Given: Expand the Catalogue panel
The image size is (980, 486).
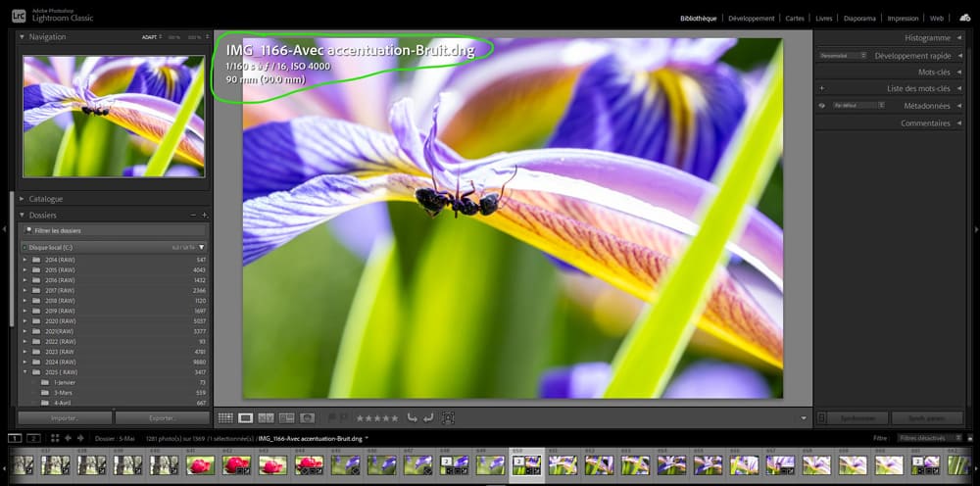Looking at the screenshot, I should (x=46, y=198).
